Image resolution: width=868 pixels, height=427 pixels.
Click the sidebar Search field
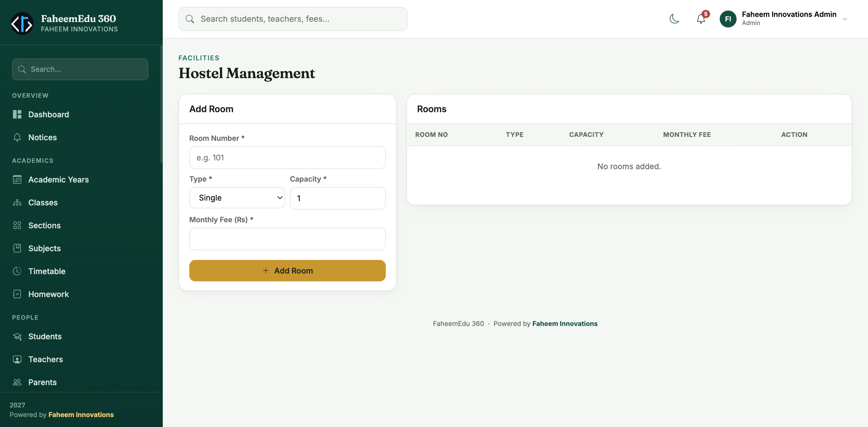pyautogui.click(x=80, y=69)
